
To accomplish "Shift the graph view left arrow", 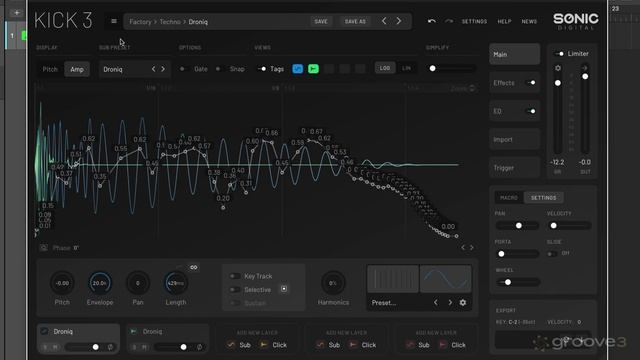I will click(463, 247).
